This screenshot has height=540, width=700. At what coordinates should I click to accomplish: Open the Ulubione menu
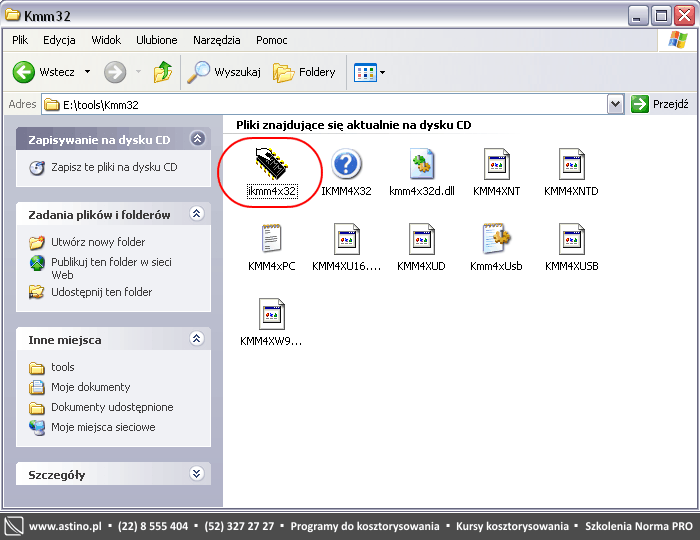(x=157, y=40)
